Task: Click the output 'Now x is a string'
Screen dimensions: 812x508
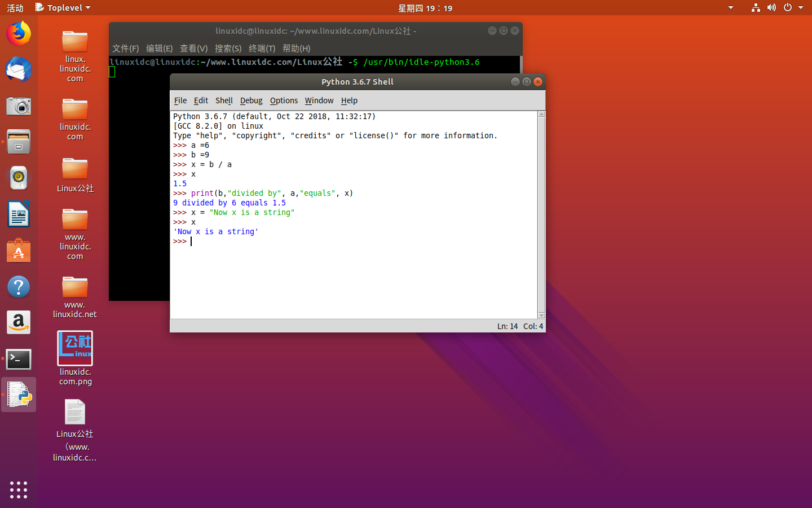Action: click(215, 231)
